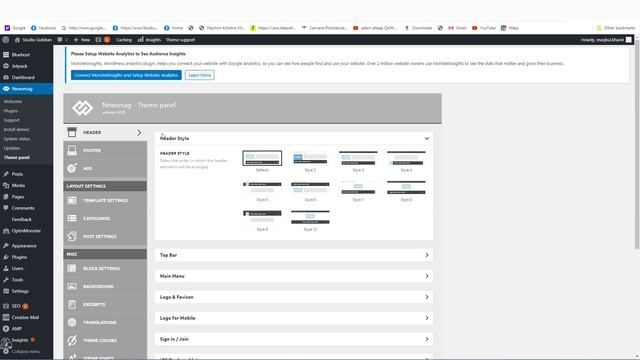Open the Plugins plug icon
Image resolution: width=640 pixels, height=360 pixels.
point(6,257)
